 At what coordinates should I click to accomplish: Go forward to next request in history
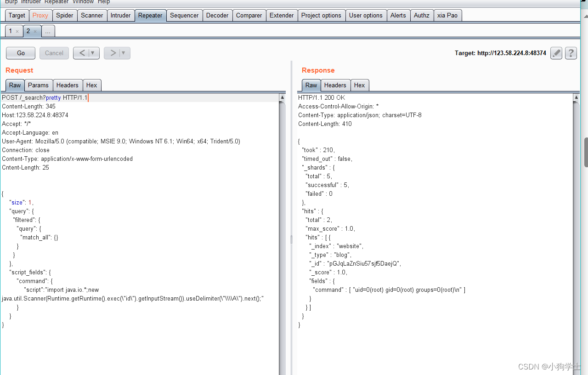coord(113,53)
